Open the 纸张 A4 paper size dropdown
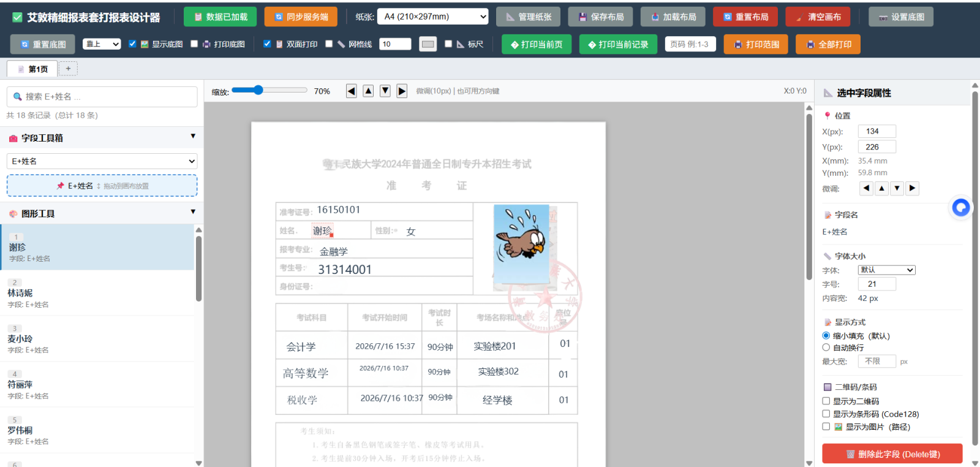The height and width of the screenshot is (467, 980). click(433, 17)
